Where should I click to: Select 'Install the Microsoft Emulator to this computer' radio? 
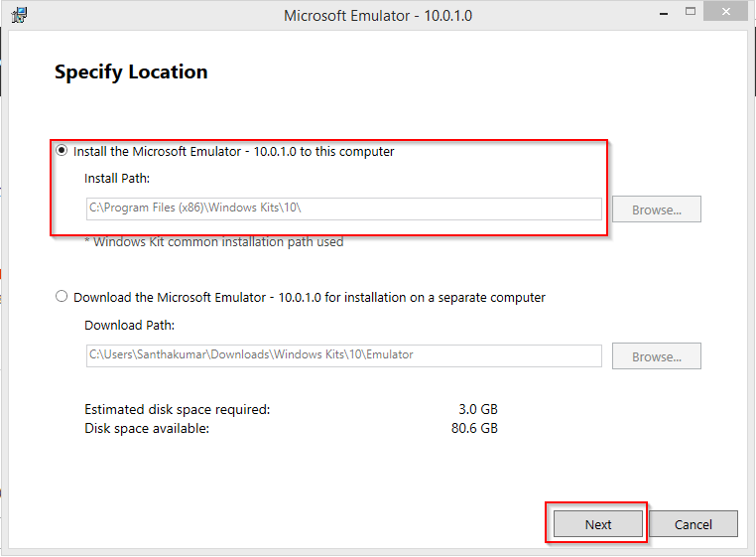pos(62,151)
